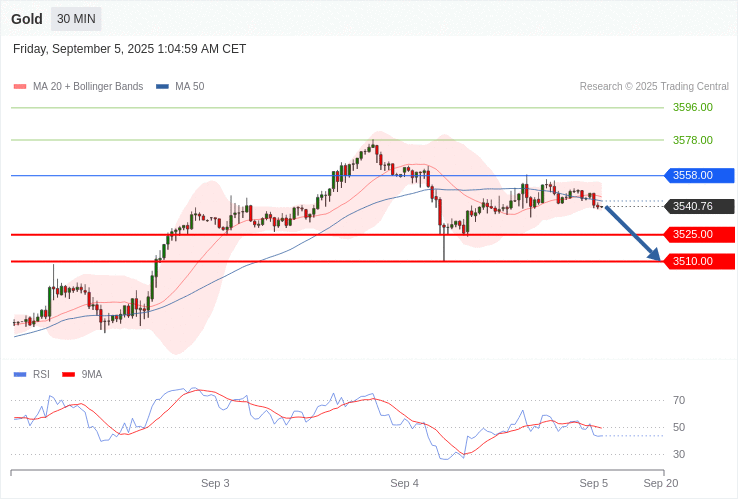Click the RSI 70 overbought level label
738x500 pixels.
679,401
